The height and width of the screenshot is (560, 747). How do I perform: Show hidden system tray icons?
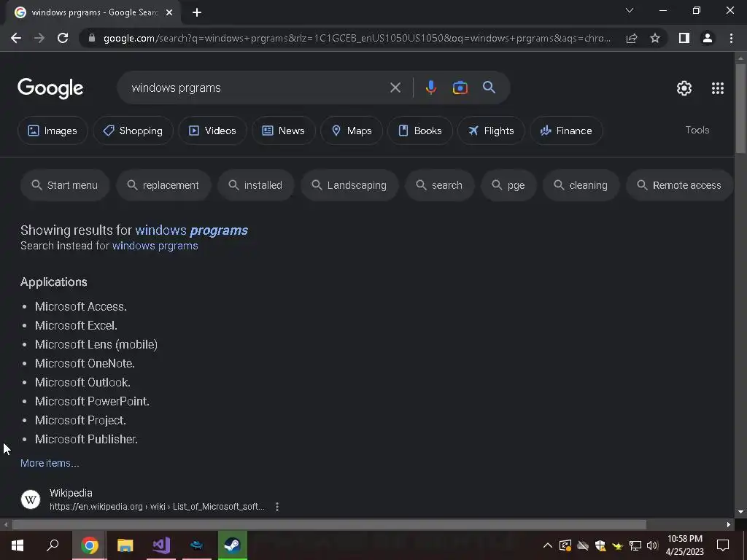548,545
